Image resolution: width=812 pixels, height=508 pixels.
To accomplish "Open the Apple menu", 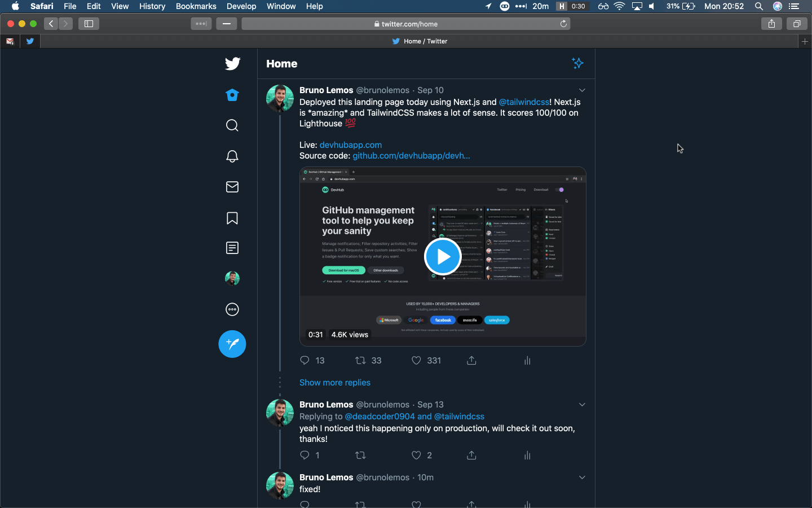I will (15, 6).
